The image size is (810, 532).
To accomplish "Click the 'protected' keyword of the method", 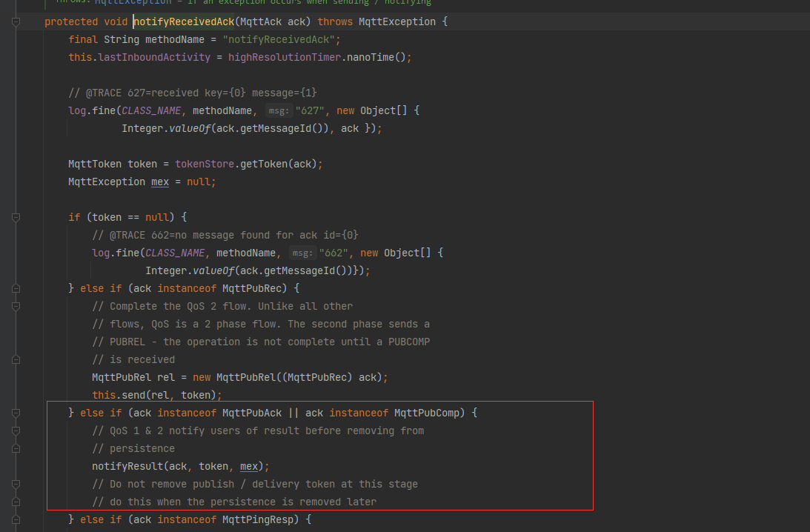I will pyautogui.click(x=71, y=21).
